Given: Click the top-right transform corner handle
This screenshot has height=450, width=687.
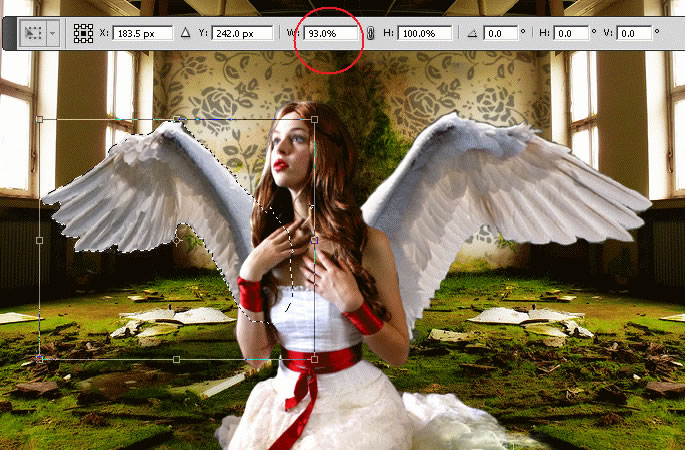Looking at the screenshot, I should pos(314,119).
